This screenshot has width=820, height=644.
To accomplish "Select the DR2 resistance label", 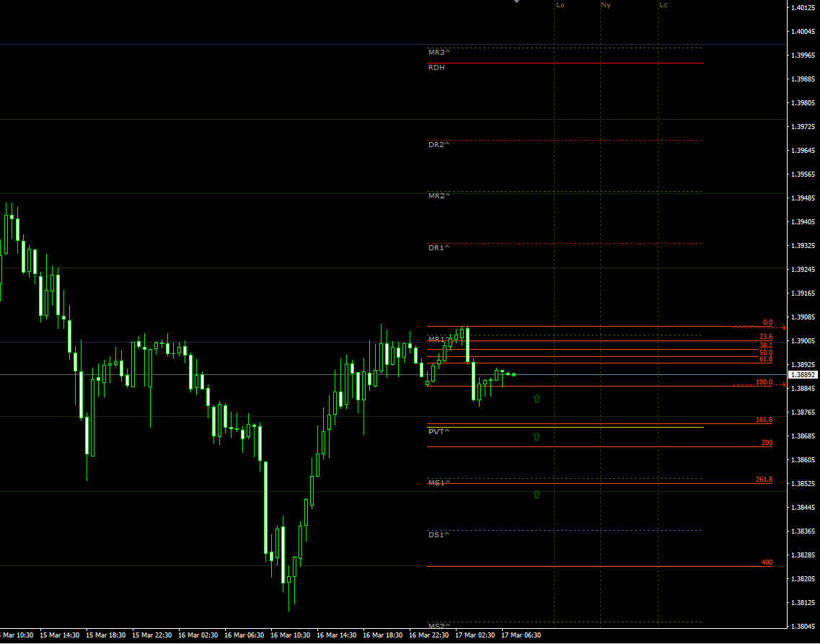I will point(438,145).
